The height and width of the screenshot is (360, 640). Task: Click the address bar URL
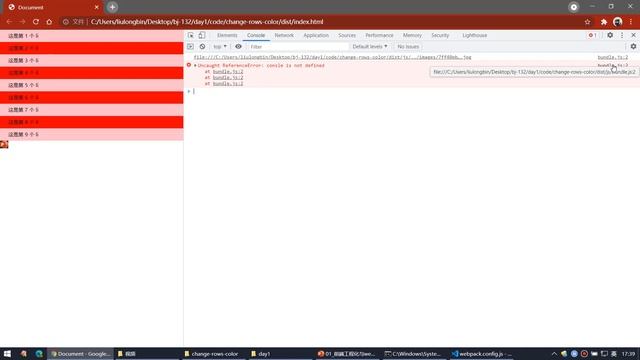pos(207,22)
